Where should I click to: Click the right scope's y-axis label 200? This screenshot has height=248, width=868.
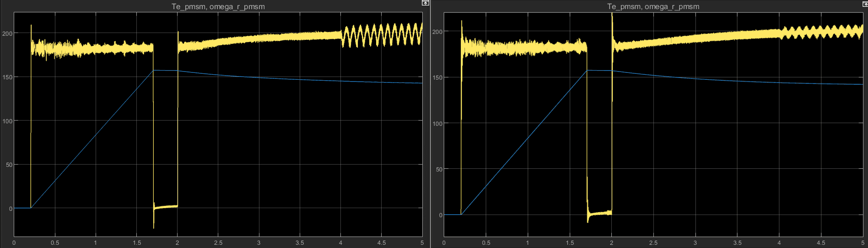[437, 32]
